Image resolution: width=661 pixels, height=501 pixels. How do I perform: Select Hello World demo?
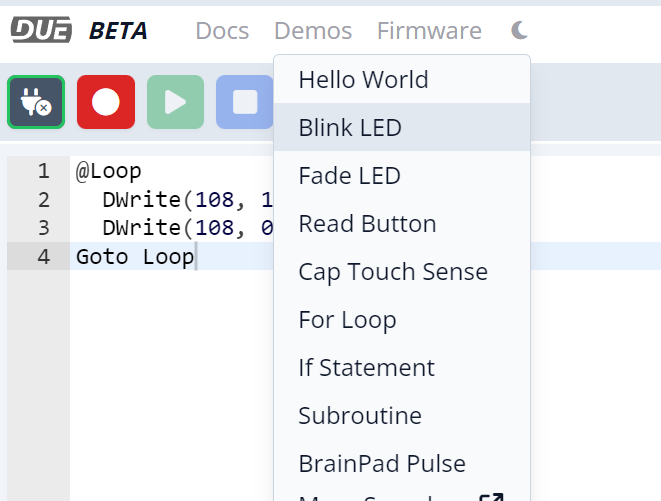[363, 80]
